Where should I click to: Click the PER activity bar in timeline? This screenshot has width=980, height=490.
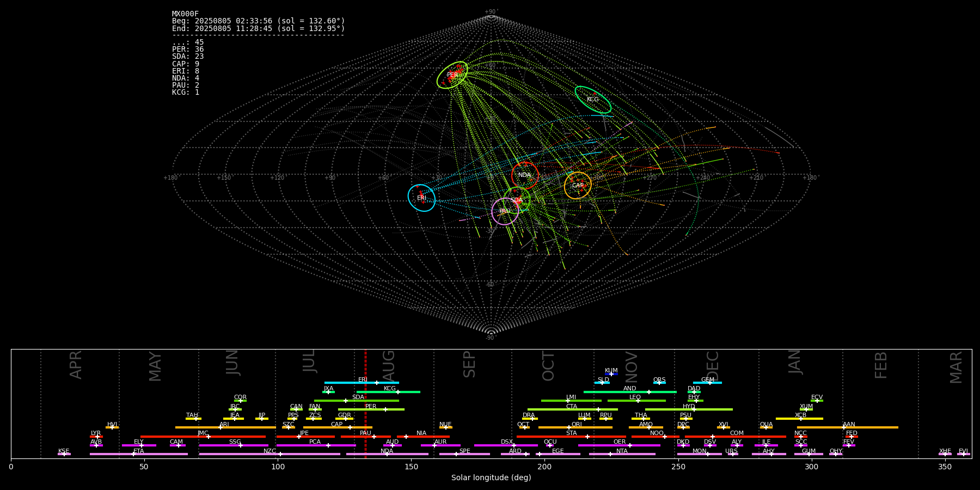[x=371, y=409]
